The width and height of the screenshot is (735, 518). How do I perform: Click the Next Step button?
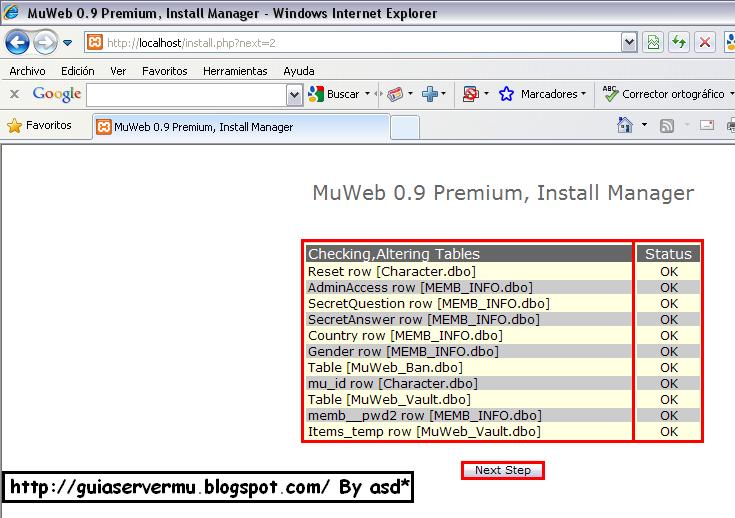(x=502, y=470)
